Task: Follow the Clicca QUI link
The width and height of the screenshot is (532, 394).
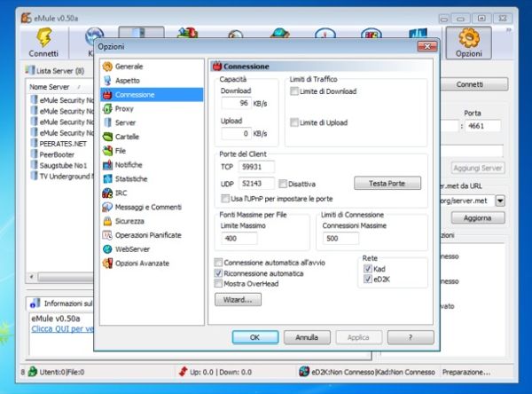Action: 62,329
